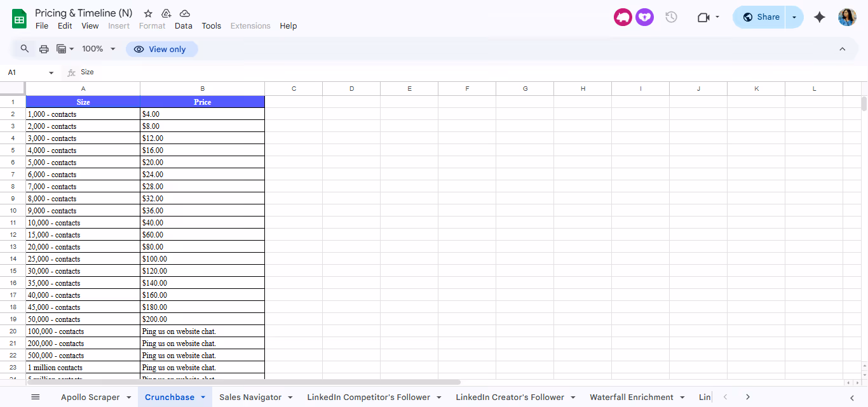
Task: Select column C header
Action: [x=294, y=89]
